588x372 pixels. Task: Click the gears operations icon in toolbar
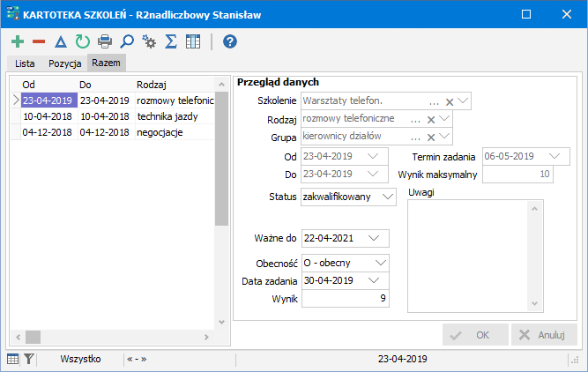pos(149,41)
